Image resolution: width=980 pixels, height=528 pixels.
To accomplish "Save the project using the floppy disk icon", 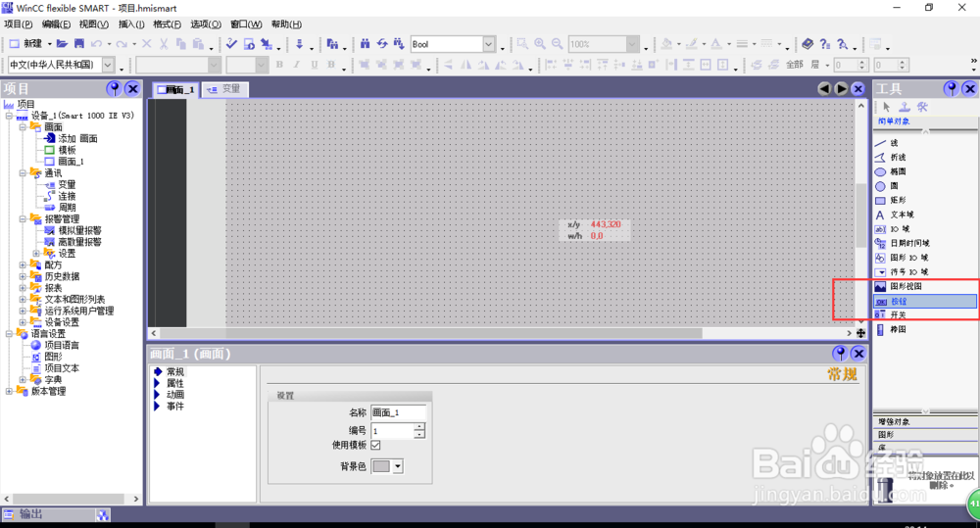I will pos(78,44).
